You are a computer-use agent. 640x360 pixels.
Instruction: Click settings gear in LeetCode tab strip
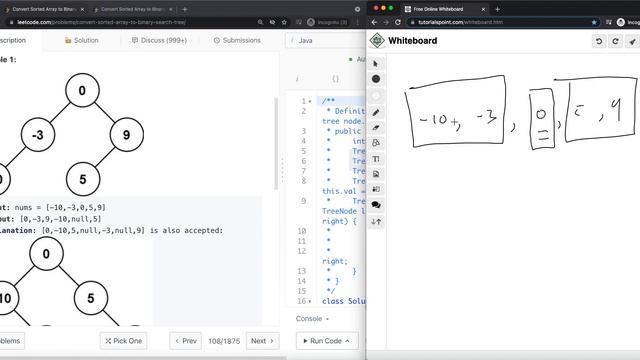tap(358, 9)
